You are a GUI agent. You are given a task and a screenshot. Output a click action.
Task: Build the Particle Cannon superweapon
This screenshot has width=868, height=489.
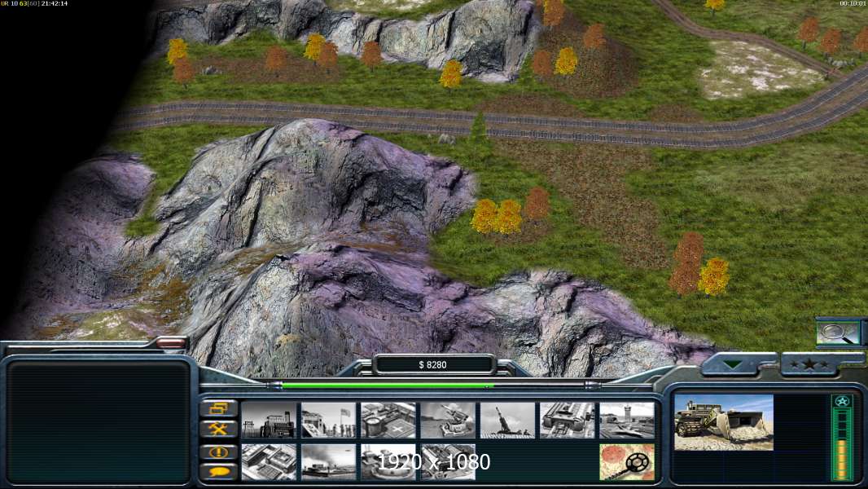(x=388, y=462)
